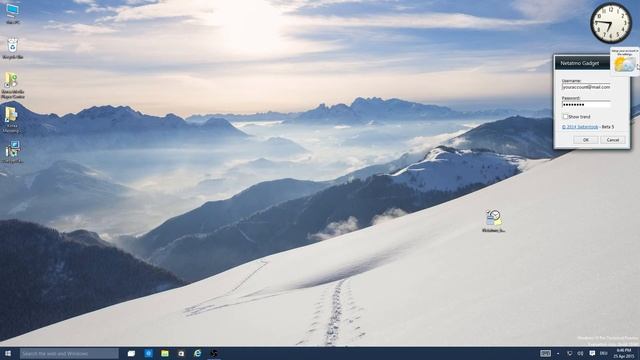Open the Store from the taskbar
The width and height of the screenshot is (640, 360).
(181, 353)
